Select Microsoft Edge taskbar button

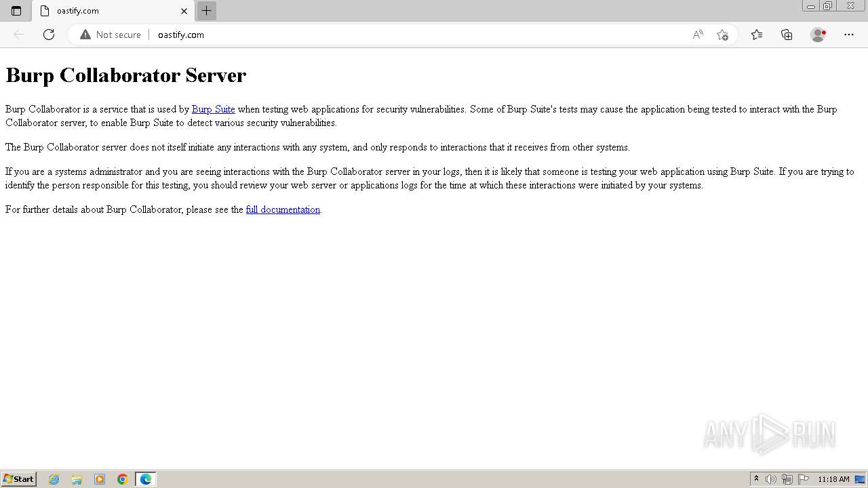146,479
